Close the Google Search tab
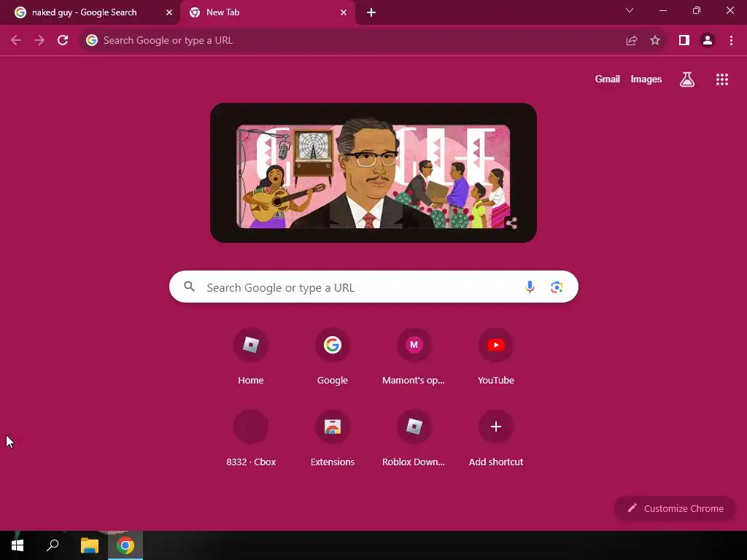 click(x=169, y=12)
